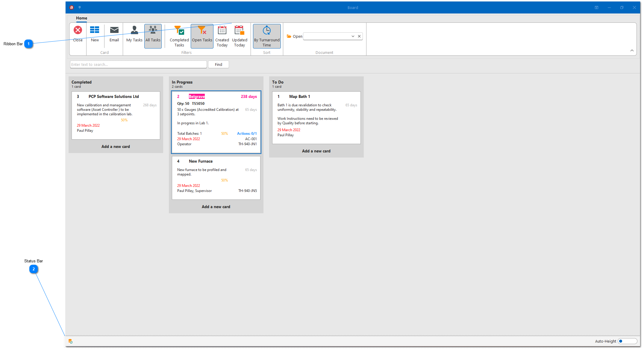Click TH-940-JN5 on New Furnace card
Image resolution: width=644 pixels, height=351 pixels.
pyautogui.click(x=248, y=191)
